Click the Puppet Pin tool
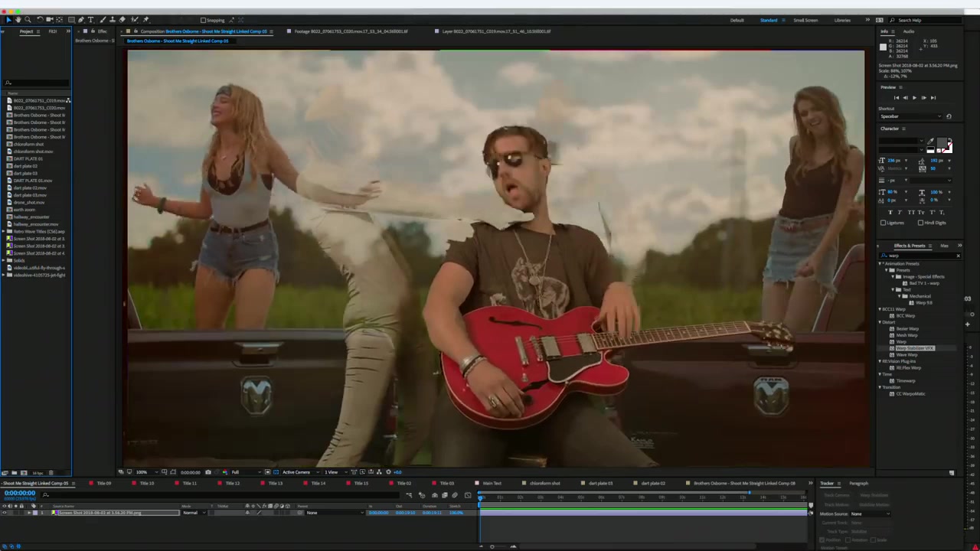Image resolution: width=980 pixels, height=551 pixels. tap(145, 20)
